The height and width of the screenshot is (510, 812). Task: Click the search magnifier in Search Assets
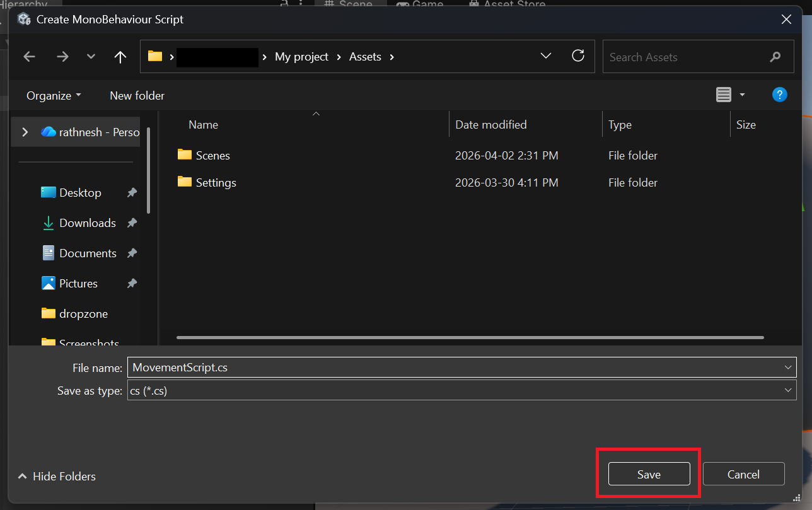(x=775, y=57)
